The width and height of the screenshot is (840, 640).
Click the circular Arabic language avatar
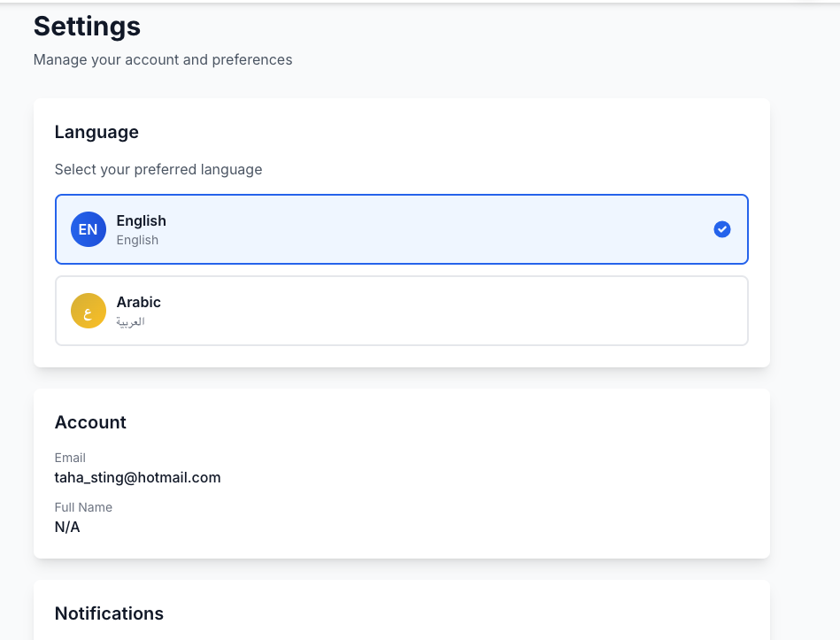(88, 311)
